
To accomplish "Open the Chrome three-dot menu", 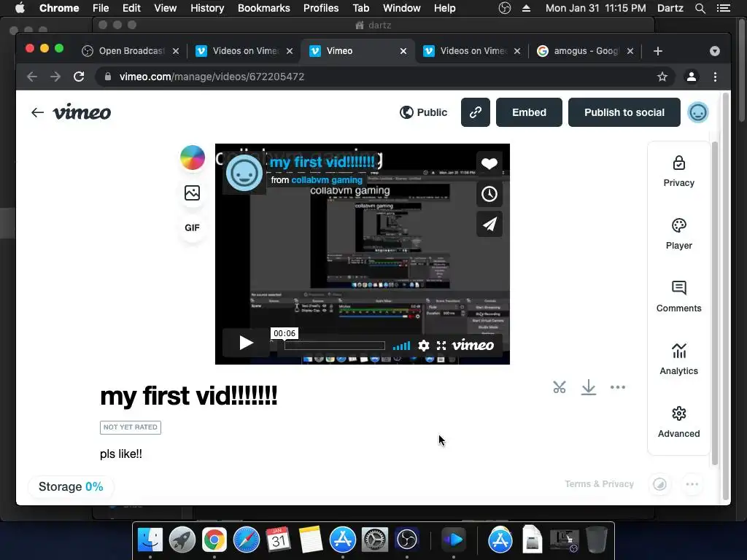I will pyautogui.click(x=715, y=77).
